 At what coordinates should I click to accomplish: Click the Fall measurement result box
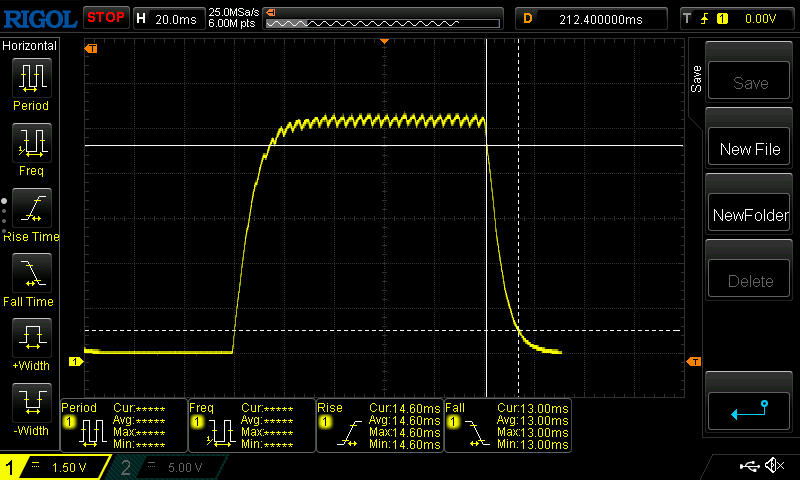507,426
